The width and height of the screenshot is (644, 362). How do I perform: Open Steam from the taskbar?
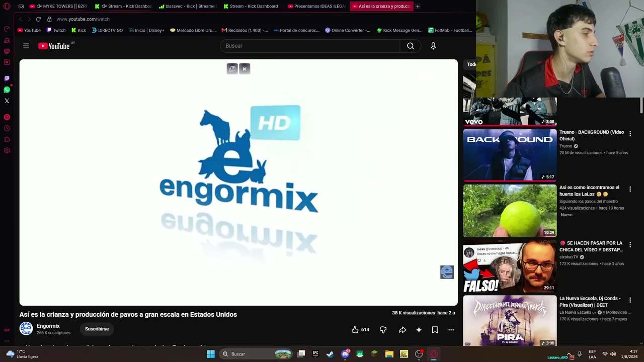click(x=330, y=354)
